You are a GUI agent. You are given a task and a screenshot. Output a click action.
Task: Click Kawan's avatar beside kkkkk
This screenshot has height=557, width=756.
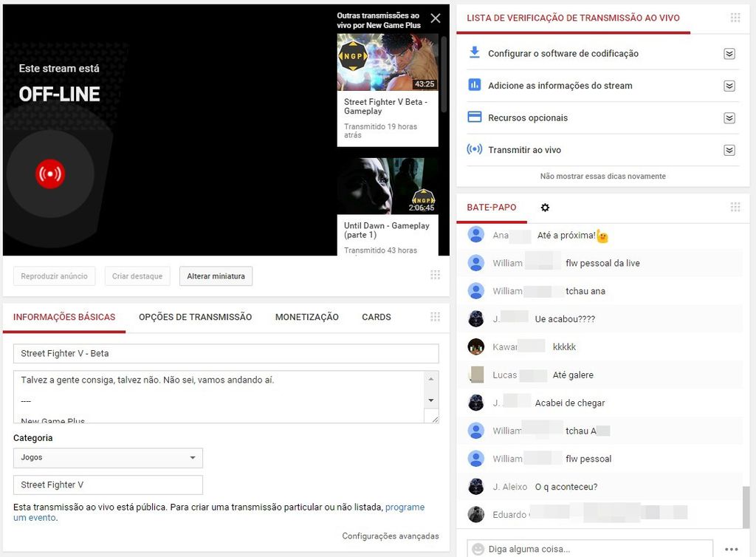coord(476,346)
